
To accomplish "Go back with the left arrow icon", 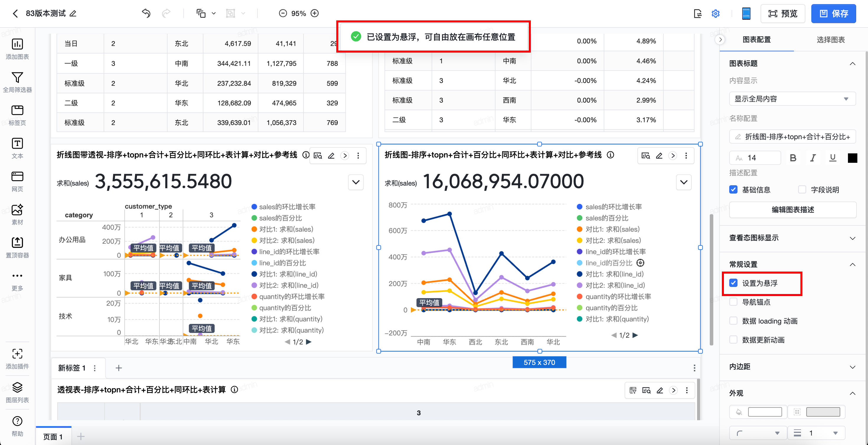I will [x=15, y=14].
